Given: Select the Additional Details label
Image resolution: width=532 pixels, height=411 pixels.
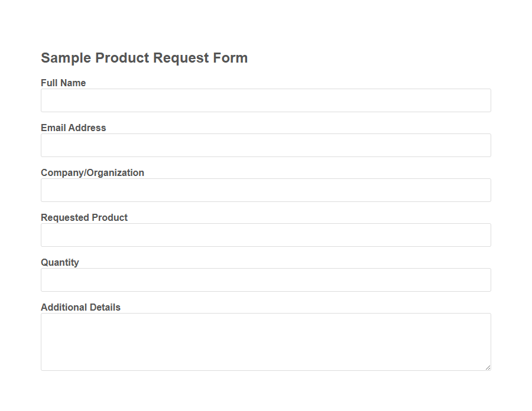Looking at the screenshot, I should pos(80,307).
